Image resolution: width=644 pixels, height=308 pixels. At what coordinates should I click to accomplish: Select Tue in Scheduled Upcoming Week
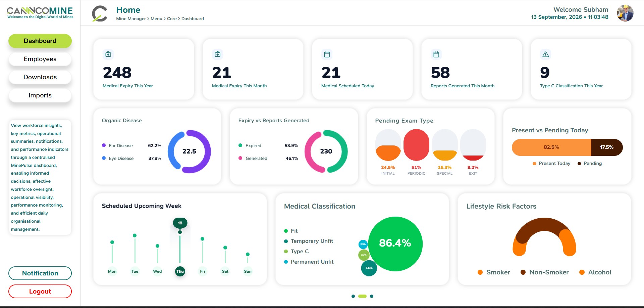(135, 271)
